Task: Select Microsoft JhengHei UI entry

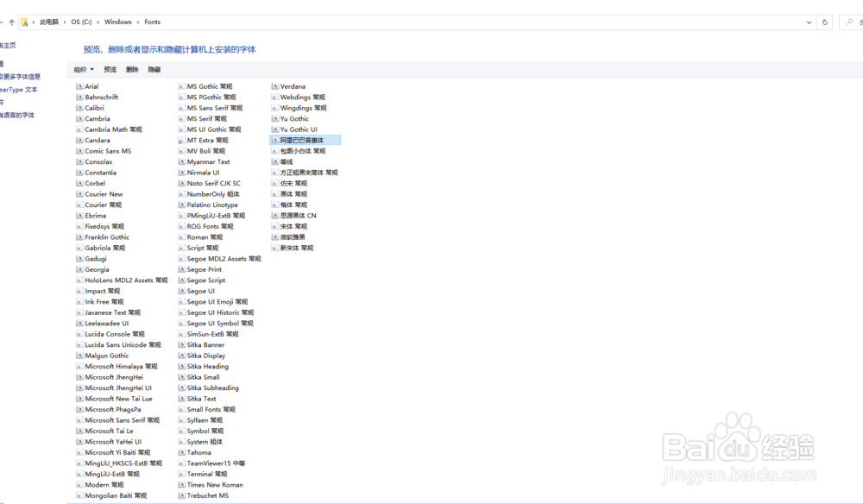Action: click(118, 387)
